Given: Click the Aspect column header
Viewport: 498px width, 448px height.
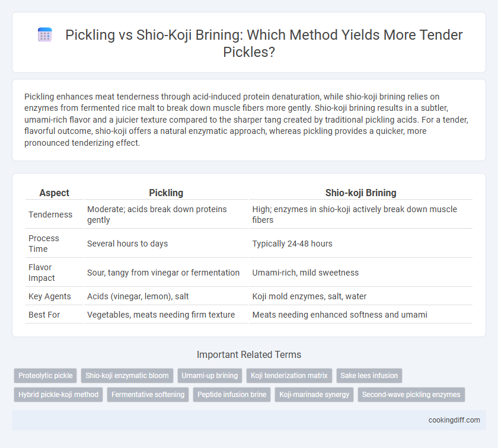Looking at the screenshot, I should tap(55, 193).
